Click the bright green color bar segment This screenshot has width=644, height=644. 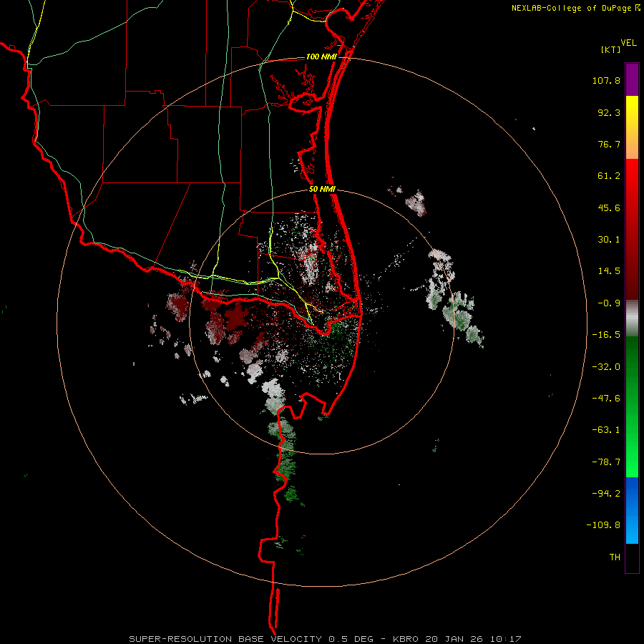tap(632, 406)
